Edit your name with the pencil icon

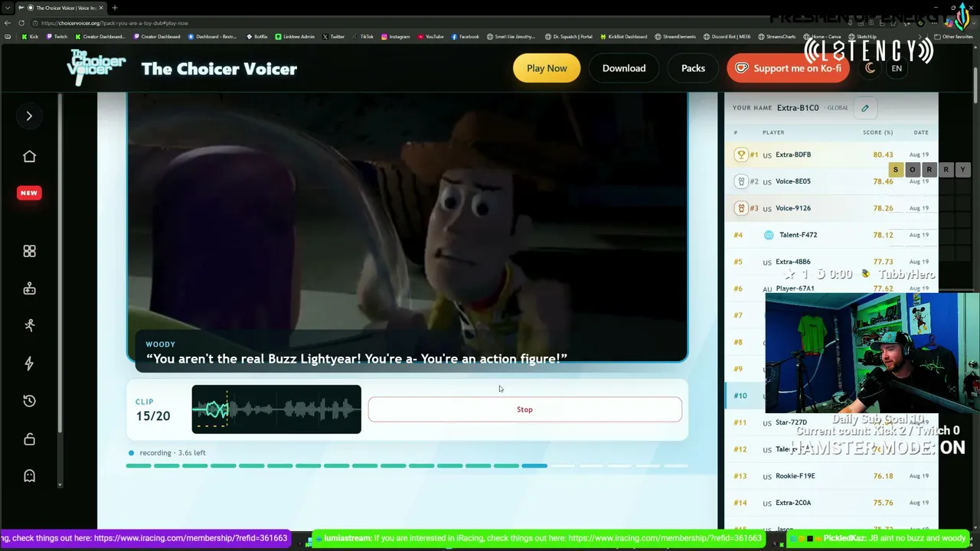tap(865, 108)
